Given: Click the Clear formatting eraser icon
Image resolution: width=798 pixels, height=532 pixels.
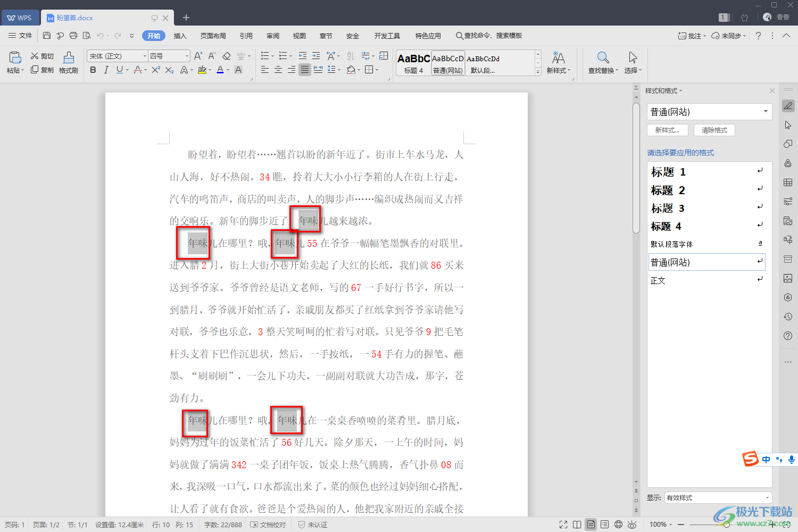Looking at the screenshot, I should click(x=227, y=56).
